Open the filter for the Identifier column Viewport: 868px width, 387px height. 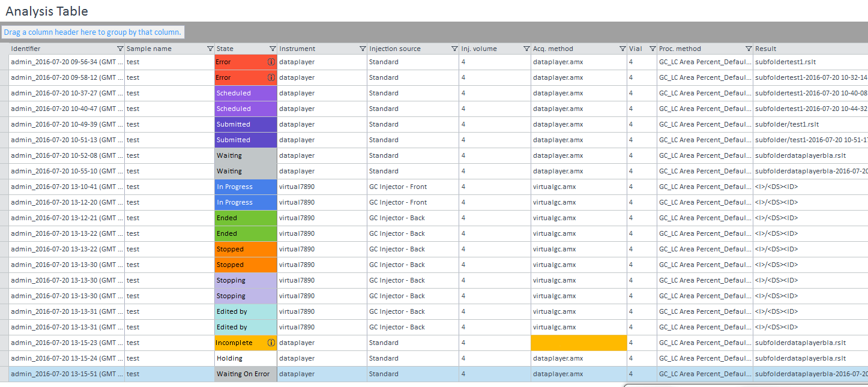tap(120, 49)
